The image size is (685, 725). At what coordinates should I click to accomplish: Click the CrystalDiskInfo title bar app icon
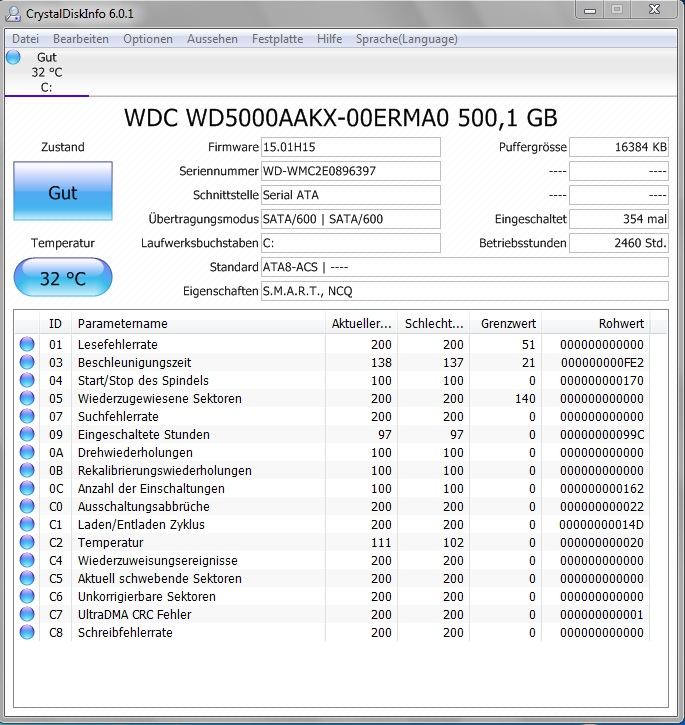click(13, 13)
